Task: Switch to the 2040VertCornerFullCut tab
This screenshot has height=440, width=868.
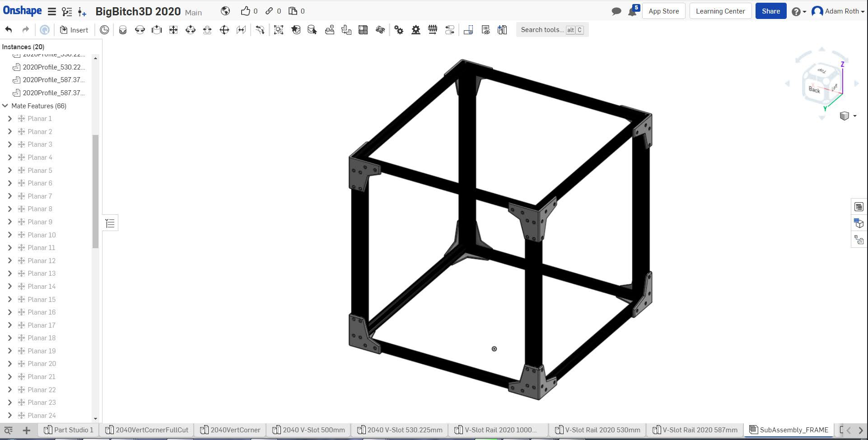Action: pos(147,430)
